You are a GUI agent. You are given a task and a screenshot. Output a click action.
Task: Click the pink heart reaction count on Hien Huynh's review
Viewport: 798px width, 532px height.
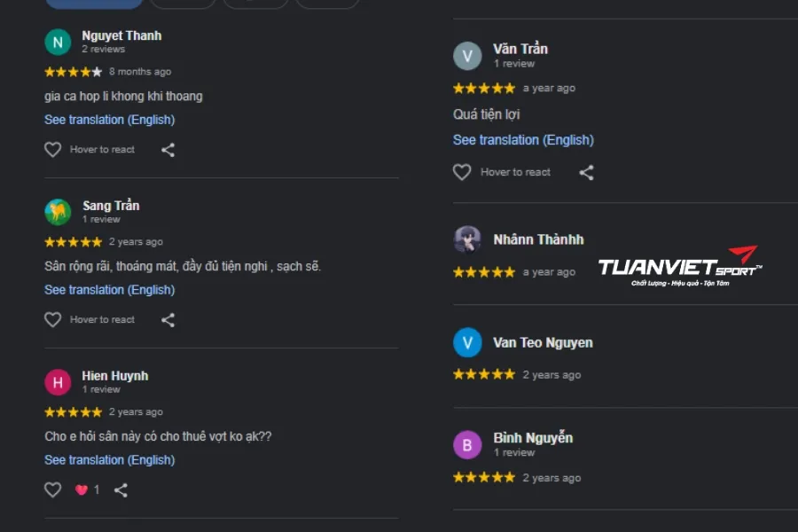coord(87,489)
